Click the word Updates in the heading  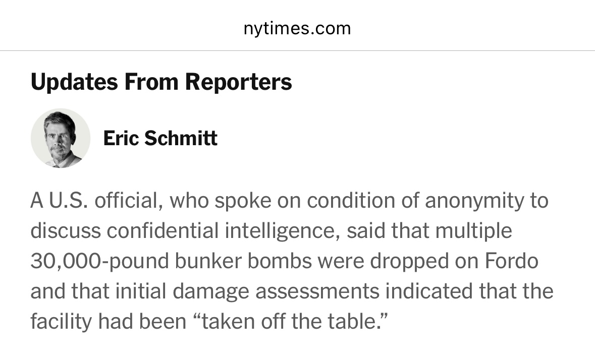pos(74,82)
